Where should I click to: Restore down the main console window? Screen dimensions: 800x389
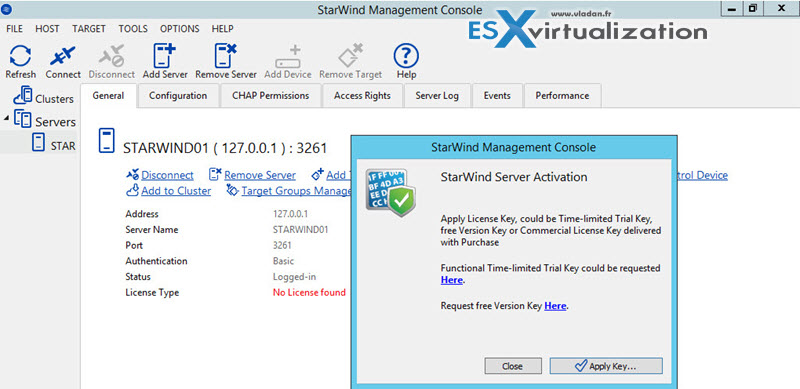pos(753,8)
